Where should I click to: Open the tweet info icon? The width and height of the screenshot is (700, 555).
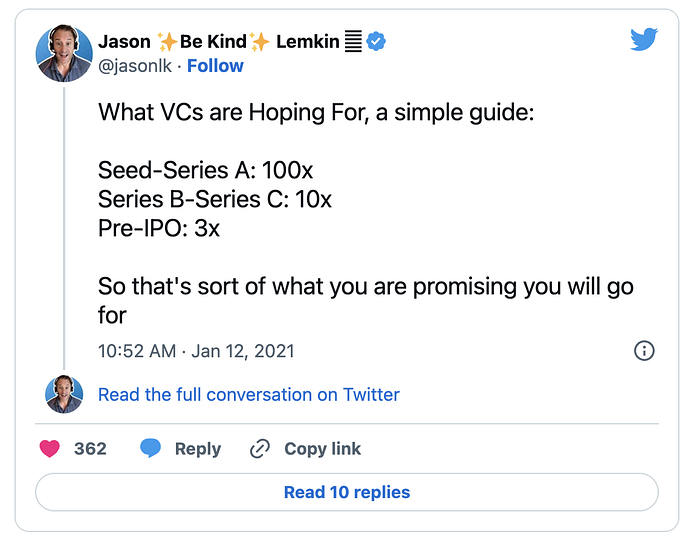point(644,351)
